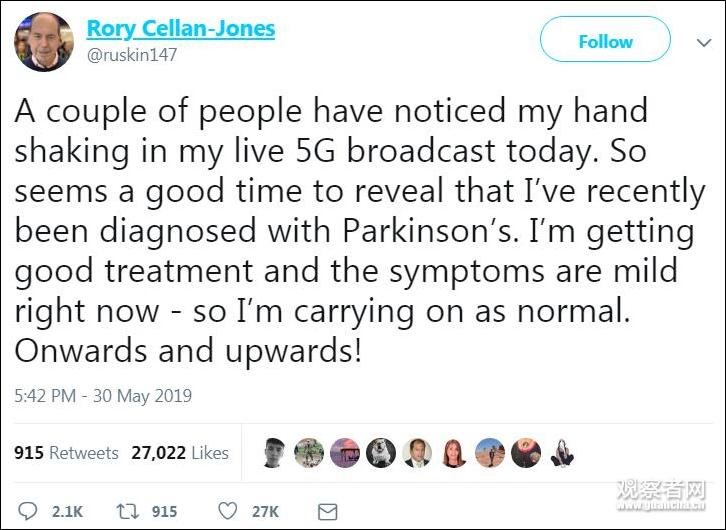The image size is (726, 530).
Task: Open the more options chevron beside Follow
Action: point(703,42)
